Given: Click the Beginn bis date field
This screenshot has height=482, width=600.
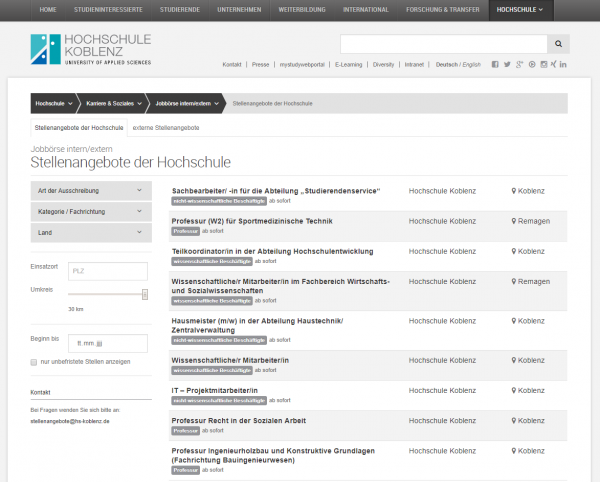Looking at the screenshot, I should coord(108,344).
